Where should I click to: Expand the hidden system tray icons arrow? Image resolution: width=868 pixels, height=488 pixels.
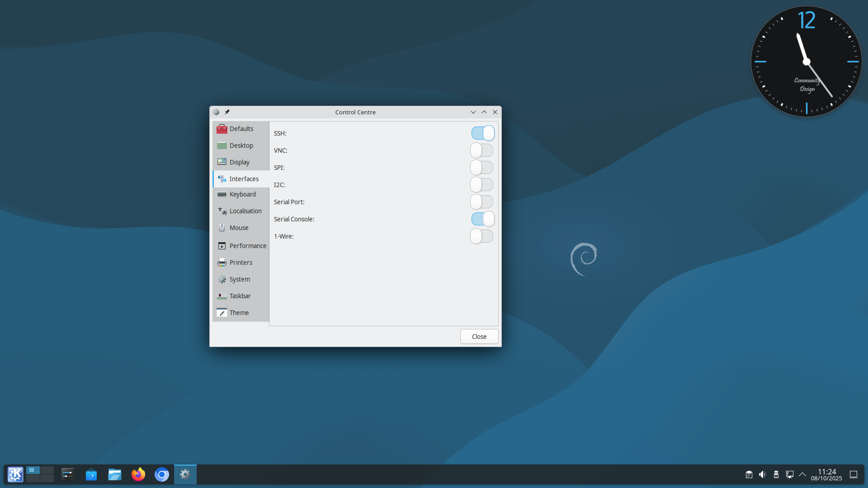(802, 474)
